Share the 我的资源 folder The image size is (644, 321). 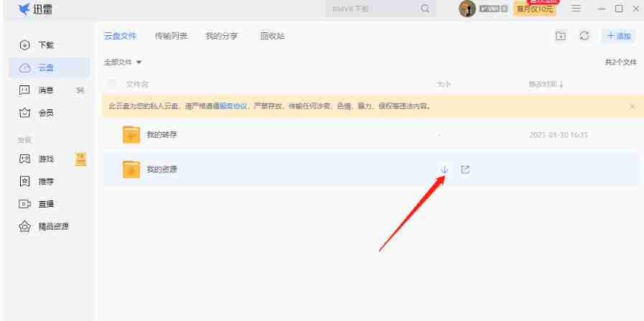465,169
